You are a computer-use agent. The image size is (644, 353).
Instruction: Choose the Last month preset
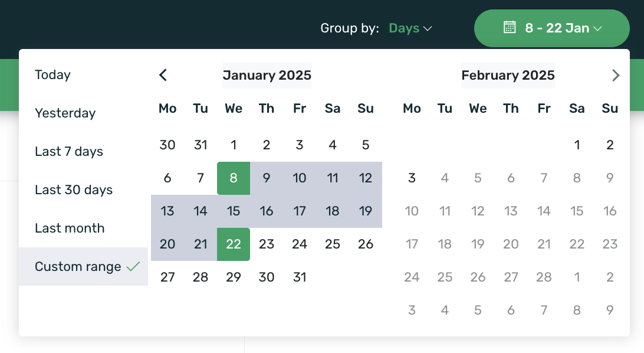[x=70, y=228]
